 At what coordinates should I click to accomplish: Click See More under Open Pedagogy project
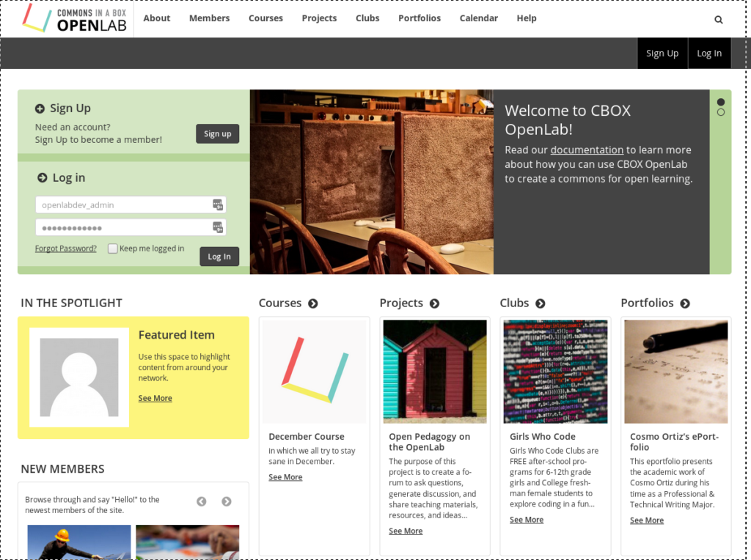(406, 531)
